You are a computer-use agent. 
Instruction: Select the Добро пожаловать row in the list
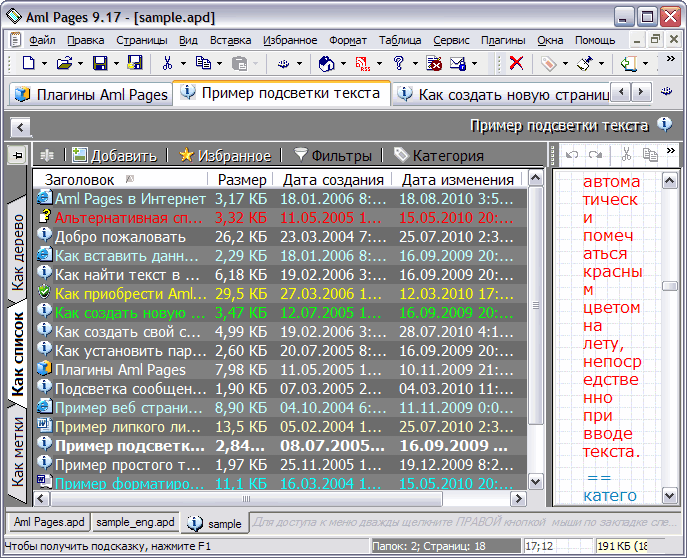click(x=280, y=237)
